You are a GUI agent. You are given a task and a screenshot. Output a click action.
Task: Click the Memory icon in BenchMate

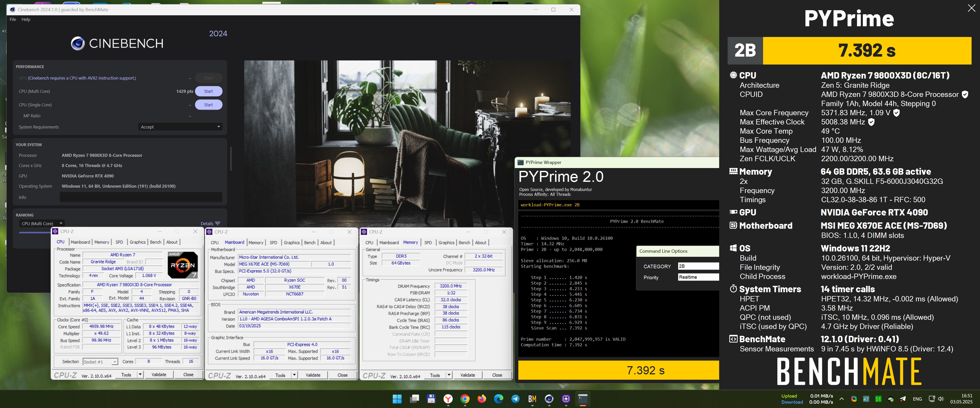click(x=733, y=171)
